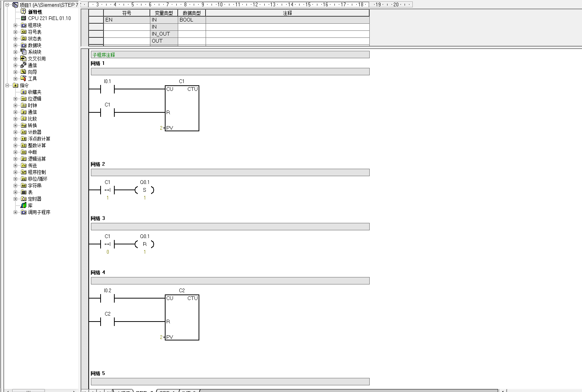
Task: Select the 符号表 tree item
Action: coord(35,32)
